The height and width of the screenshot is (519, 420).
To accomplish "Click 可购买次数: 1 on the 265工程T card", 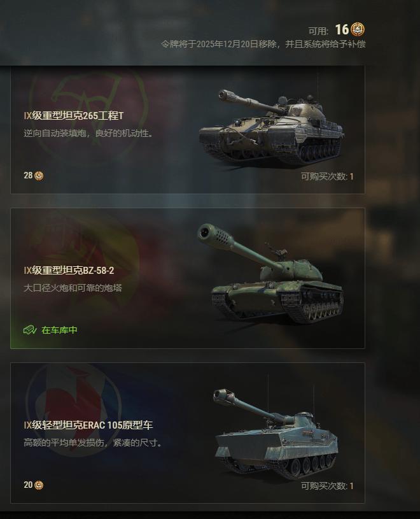I will pos(327,176).
